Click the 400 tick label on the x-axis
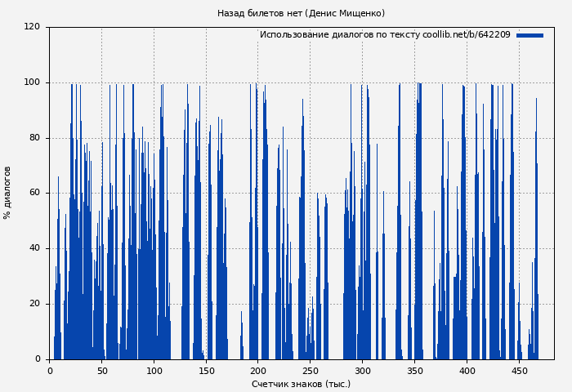The width and height of the screenshot is (572, 392). 467,371
